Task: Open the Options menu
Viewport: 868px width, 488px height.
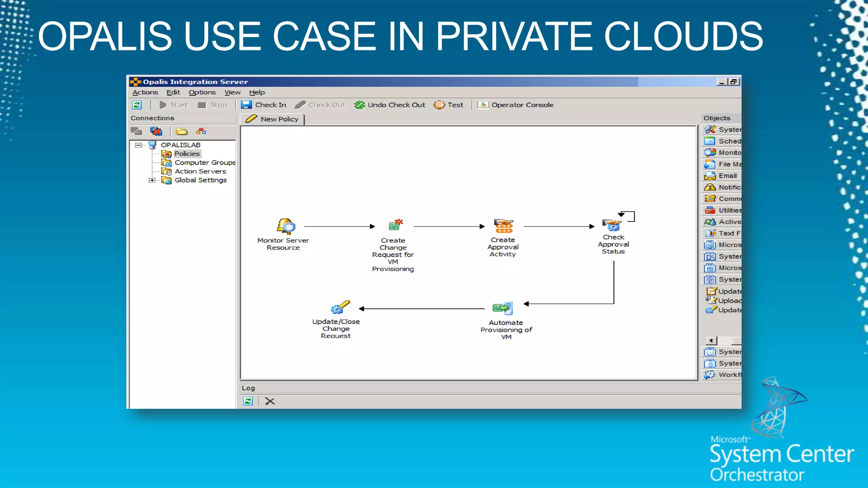Action: tap(202, 92)
